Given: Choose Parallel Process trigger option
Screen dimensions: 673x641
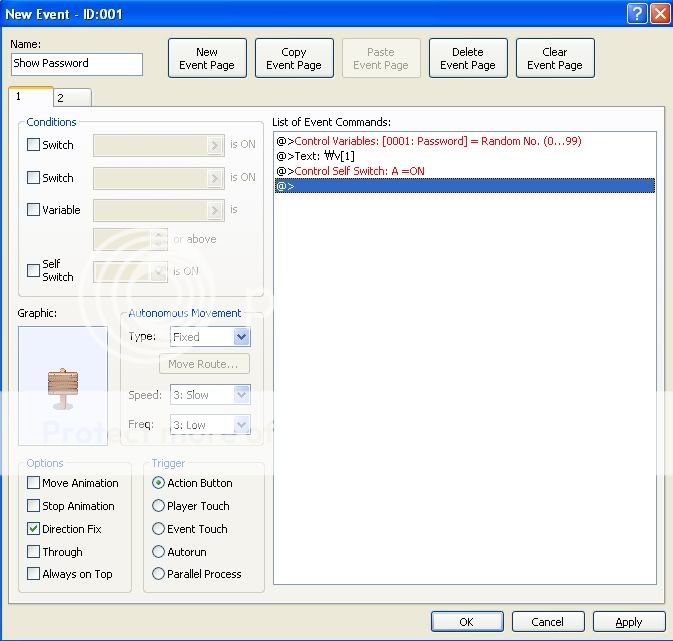Looking at the screenshot, I should (x=158, y=574).
